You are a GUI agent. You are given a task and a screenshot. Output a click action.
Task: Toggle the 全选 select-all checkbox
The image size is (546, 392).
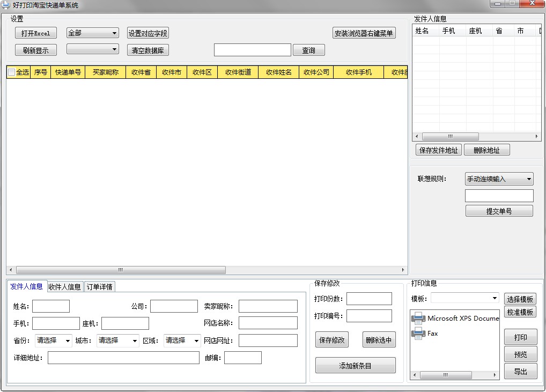coord(11,72)
